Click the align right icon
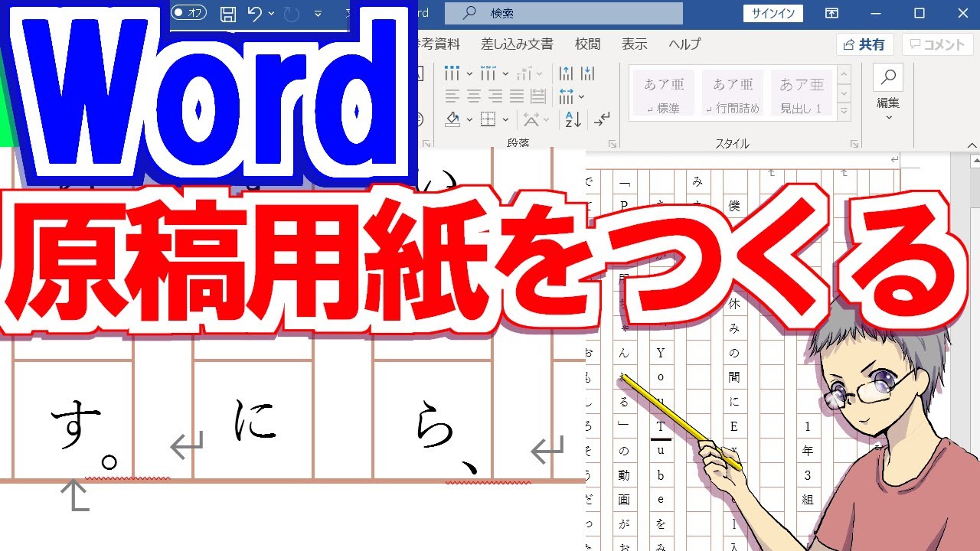This screenshot has width=980, height=551. (x=495, y=96)
